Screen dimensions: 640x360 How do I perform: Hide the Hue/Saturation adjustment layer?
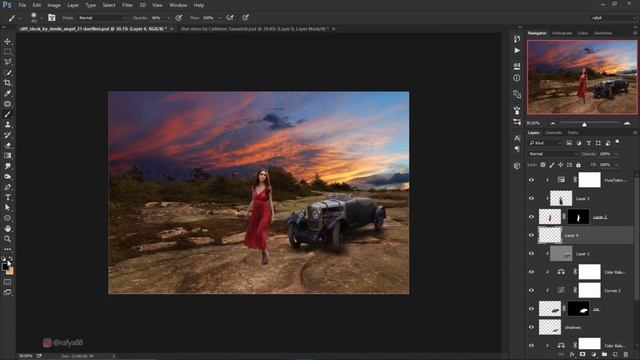[531, 180]
